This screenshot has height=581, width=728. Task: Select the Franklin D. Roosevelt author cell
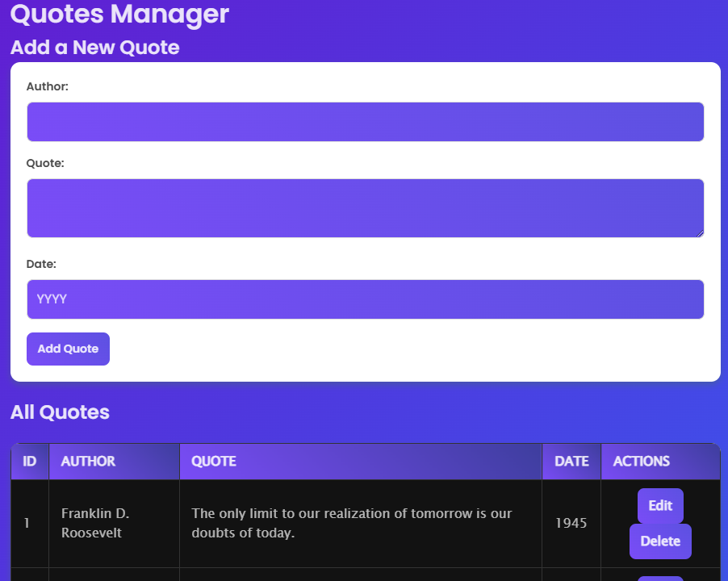coord(115,524)
